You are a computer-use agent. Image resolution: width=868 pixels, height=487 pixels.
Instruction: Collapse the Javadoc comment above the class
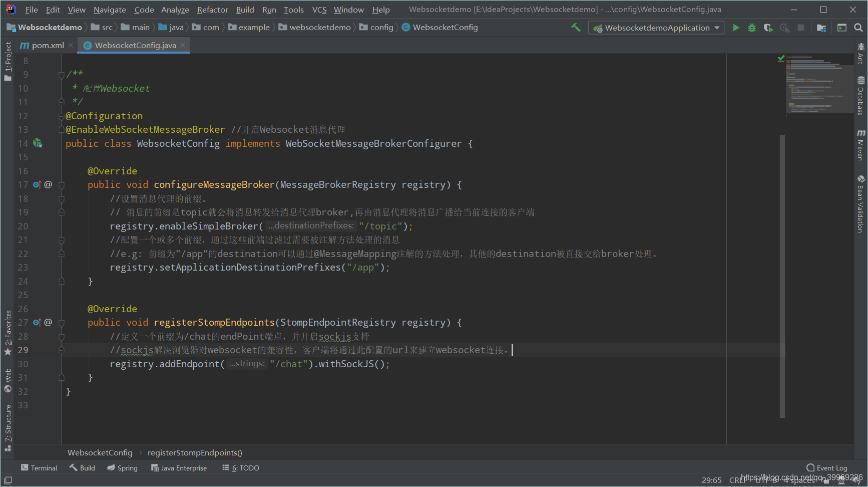pyautogui.click(x=61, y=74)
